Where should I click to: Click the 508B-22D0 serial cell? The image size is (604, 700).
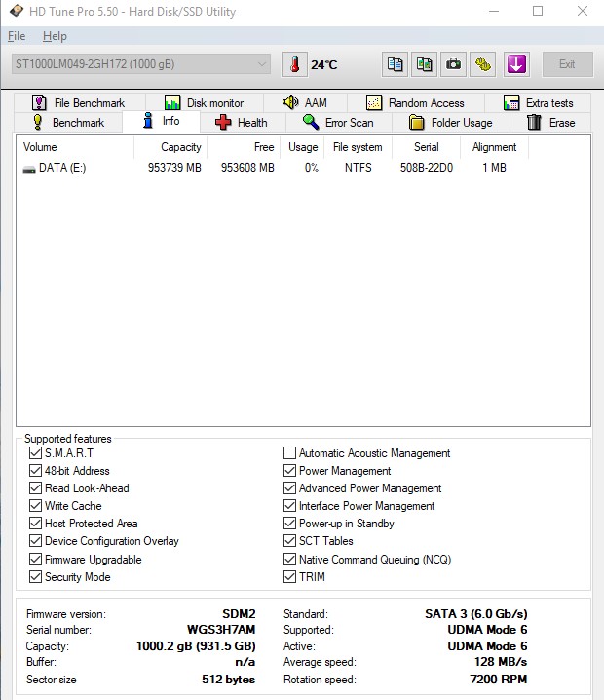tap(427, 168)
